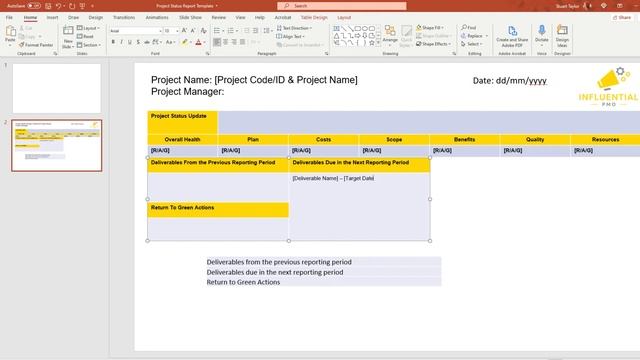Toggle the AutoSave switch

click(x=33, y=6)
